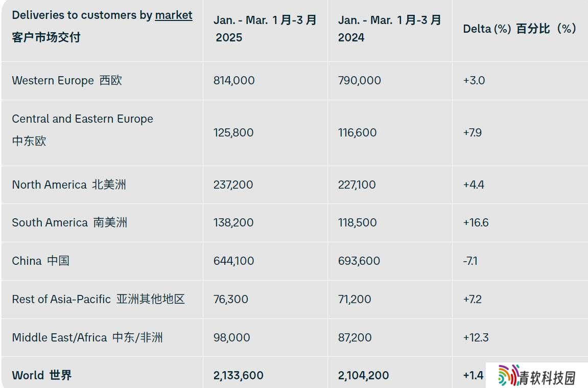This screenshot has height=388, width=588.
Task: Select the Western Europe 西欧 row label
Action: [x=67, y=80]
